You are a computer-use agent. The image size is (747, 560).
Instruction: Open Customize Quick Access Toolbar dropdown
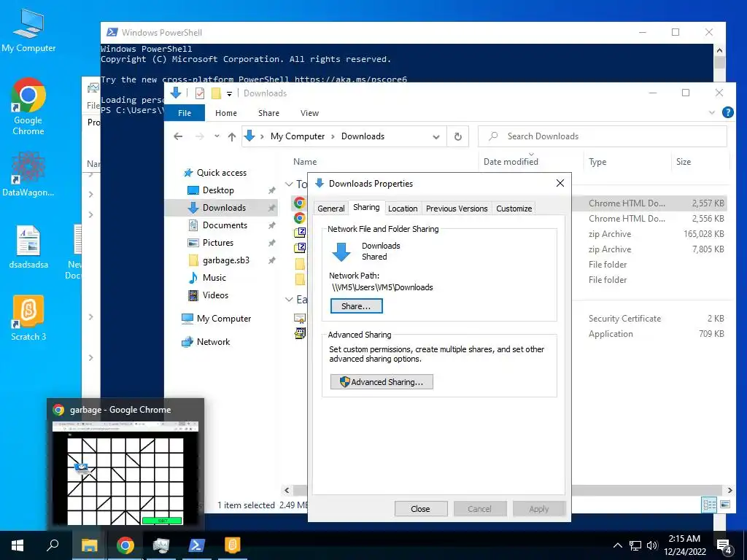(229, 94)
